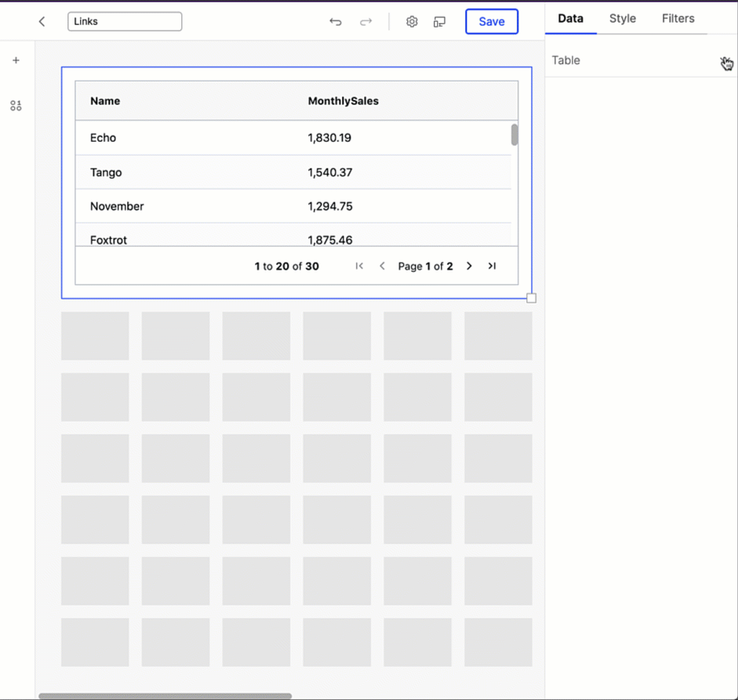Screen dimensions: 738x700
Task: Select a gray placeholder thumbnail below the table
Action: tap(94, 335)
